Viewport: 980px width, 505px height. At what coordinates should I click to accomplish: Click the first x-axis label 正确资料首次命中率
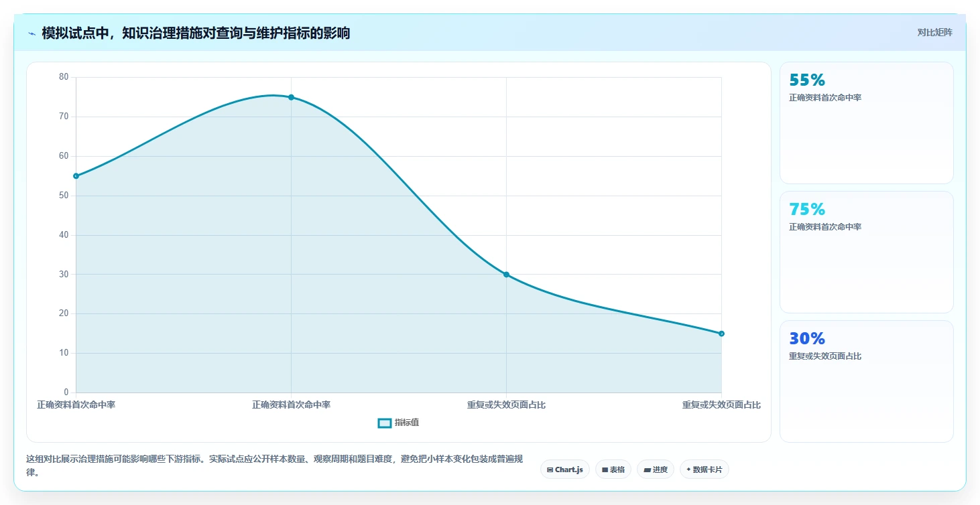coord(76,405)
